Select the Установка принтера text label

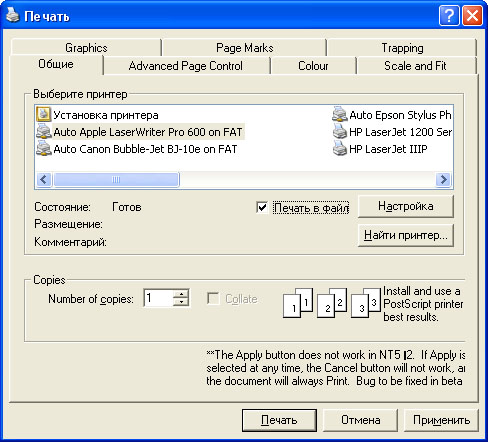[106, 115]
